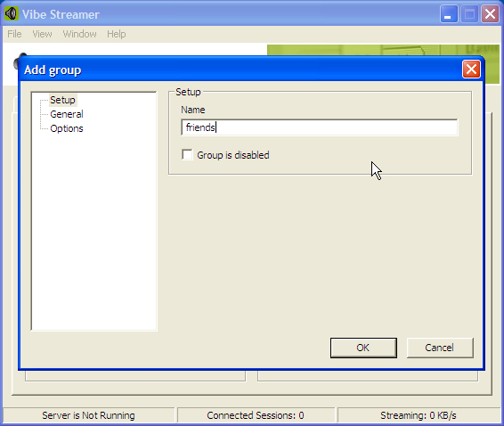Screen dimensions: 504x426
Task: Cancel the Add group dialog
Action: tap(440, 348)
